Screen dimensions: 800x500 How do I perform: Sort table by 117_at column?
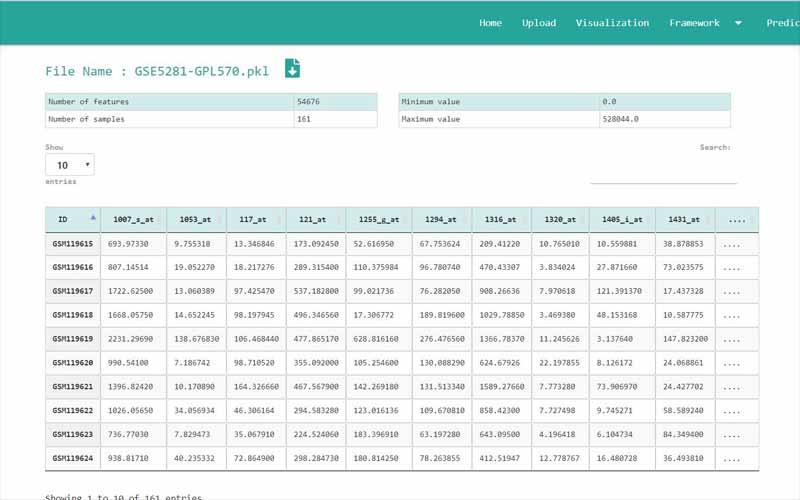(x=254, y=220)
